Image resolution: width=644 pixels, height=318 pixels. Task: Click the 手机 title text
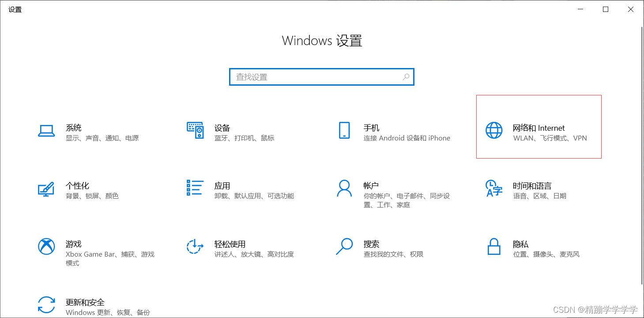tap(372, 128)
